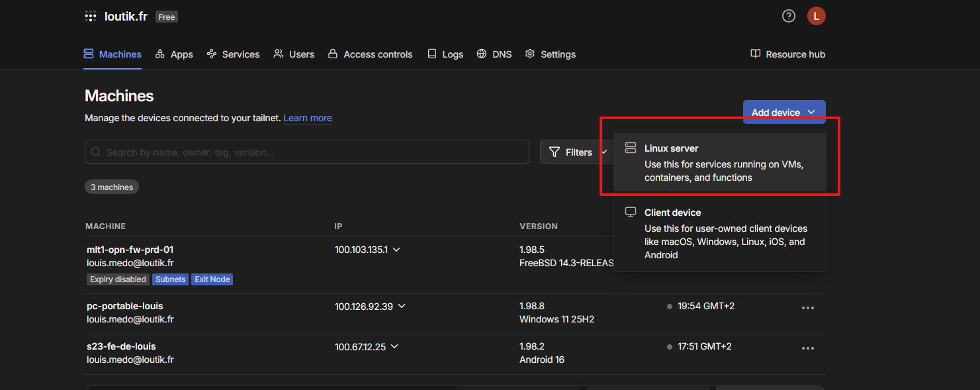Open the Machines tab
Screen dimensions: 980x390
point(112,54)
